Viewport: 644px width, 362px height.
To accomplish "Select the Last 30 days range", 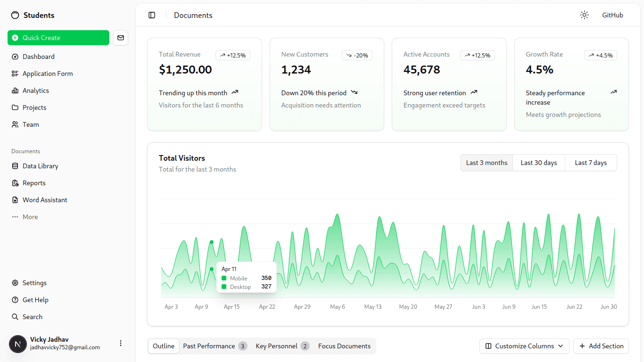I will tap(539, 163).
